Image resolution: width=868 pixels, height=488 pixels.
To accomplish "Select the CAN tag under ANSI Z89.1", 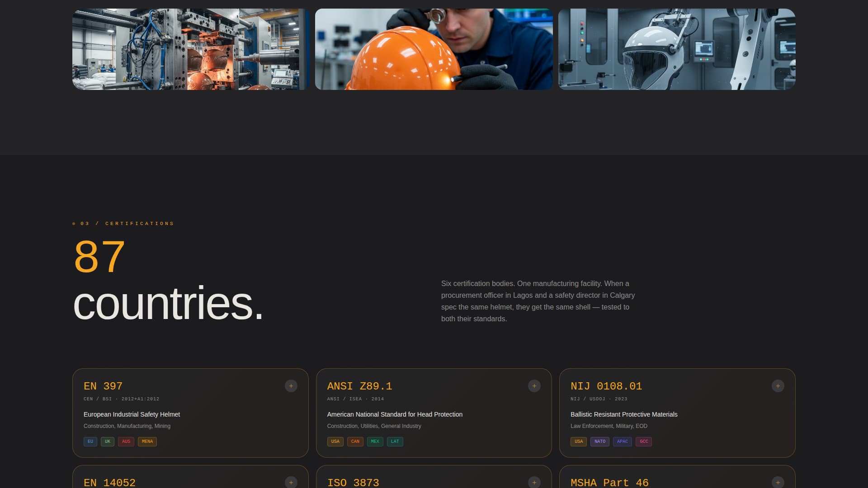I will [x=355, y=441].
